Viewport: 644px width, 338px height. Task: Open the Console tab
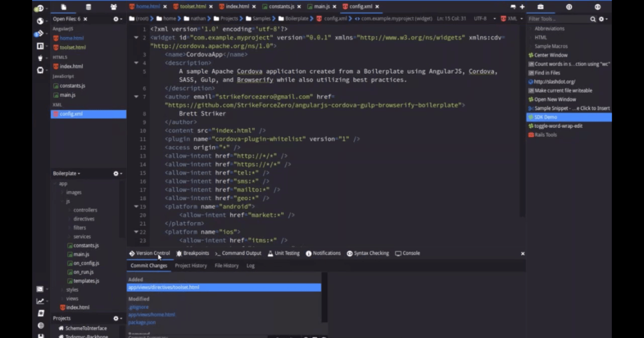point(408,253)
